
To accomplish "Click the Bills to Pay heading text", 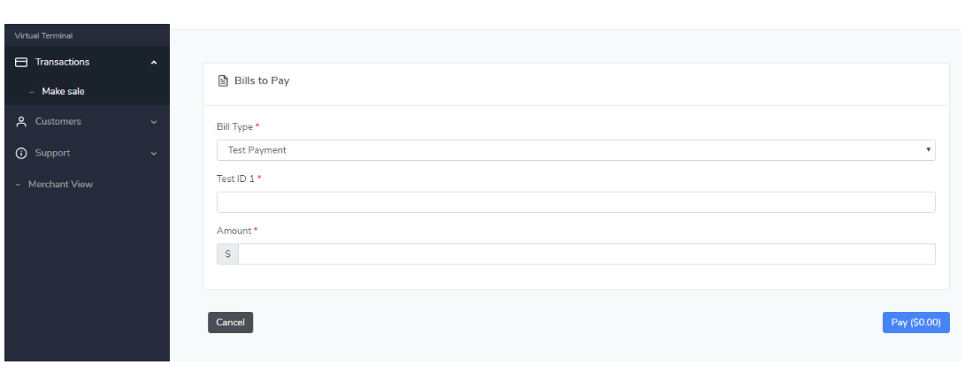I will pos(262,81).
